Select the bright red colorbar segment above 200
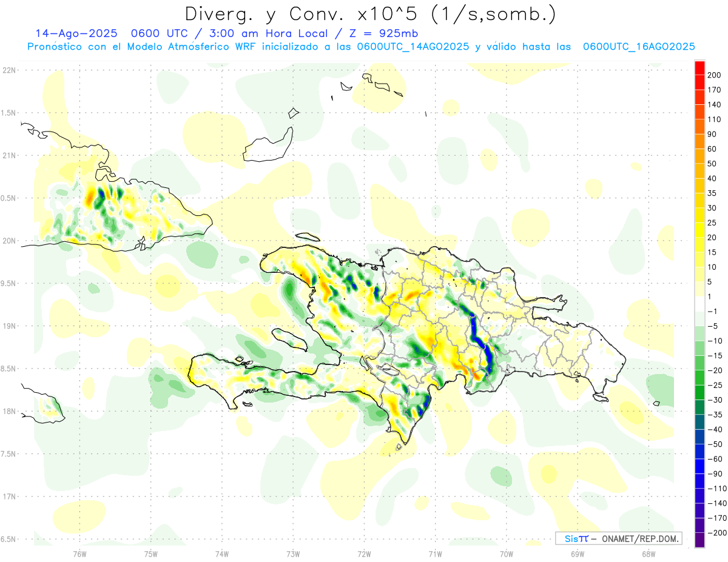 [699, 68]
